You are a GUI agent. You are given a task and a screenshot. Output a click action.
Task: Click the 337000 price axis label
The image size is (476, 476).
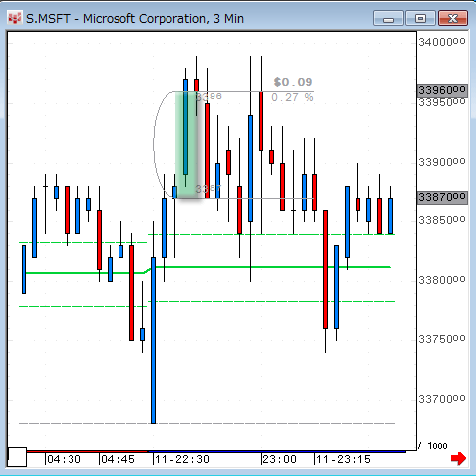tap(442, 399)
